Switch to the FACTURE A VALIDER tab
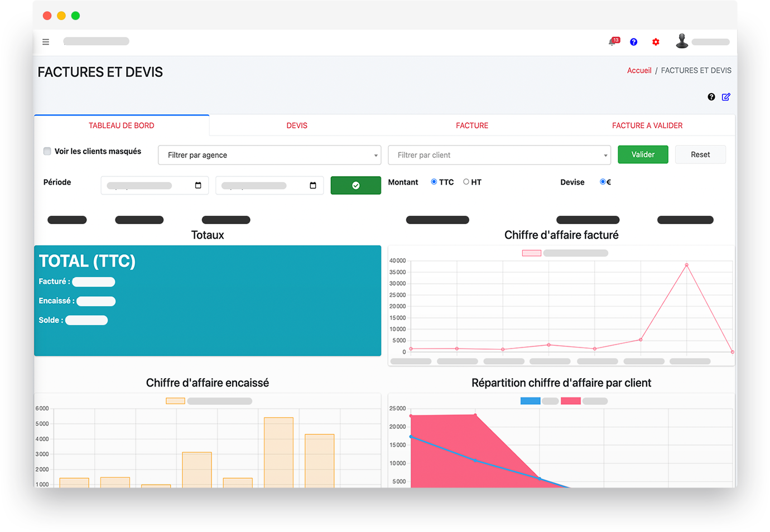This screenshot has height=532, width=770. 647,125
